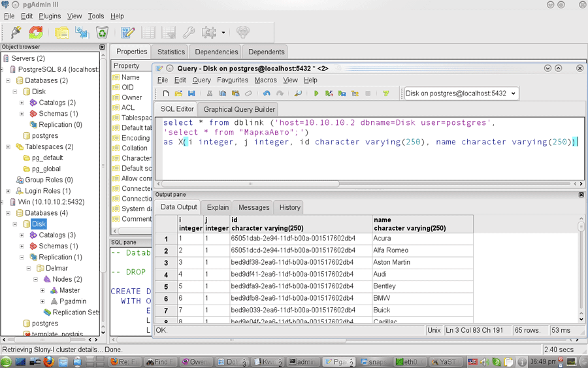The height and width of the screenshot is (368, 588).
Task: Save the query with the floppy disk icon
Action: (191, 93)
